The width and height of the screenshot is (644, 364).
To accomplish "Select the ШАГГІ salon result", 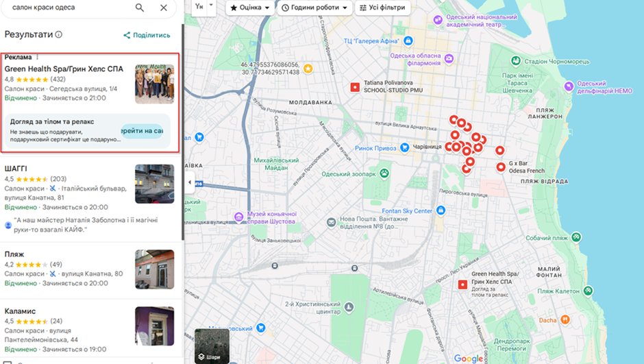I will pos(16,169).
